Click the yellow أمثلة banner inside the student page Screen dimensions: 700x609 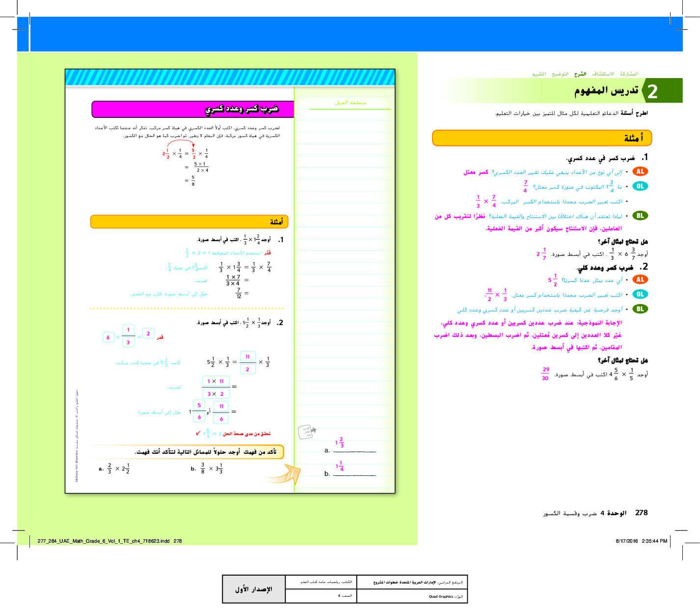pyautogui.click(x=189, y=222)
